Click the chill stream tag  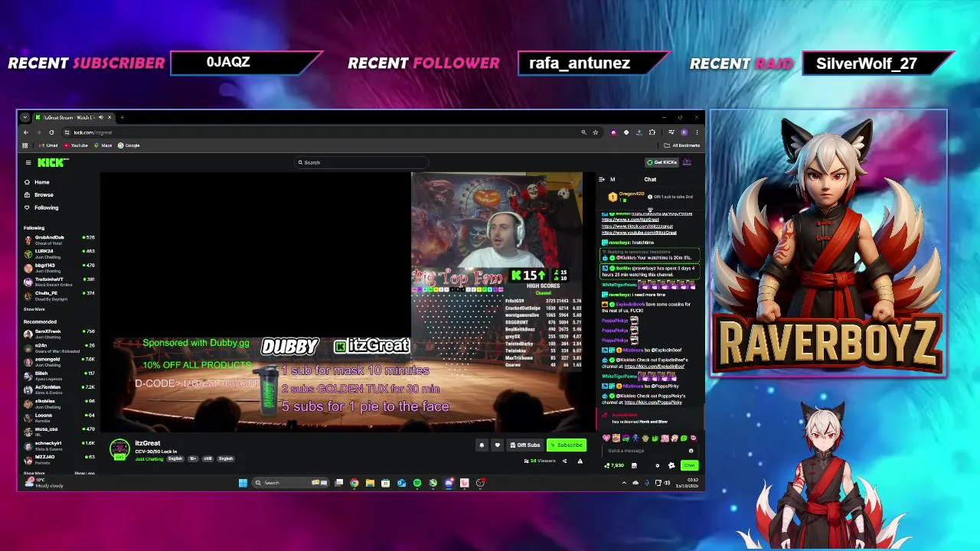coord(207,458)
